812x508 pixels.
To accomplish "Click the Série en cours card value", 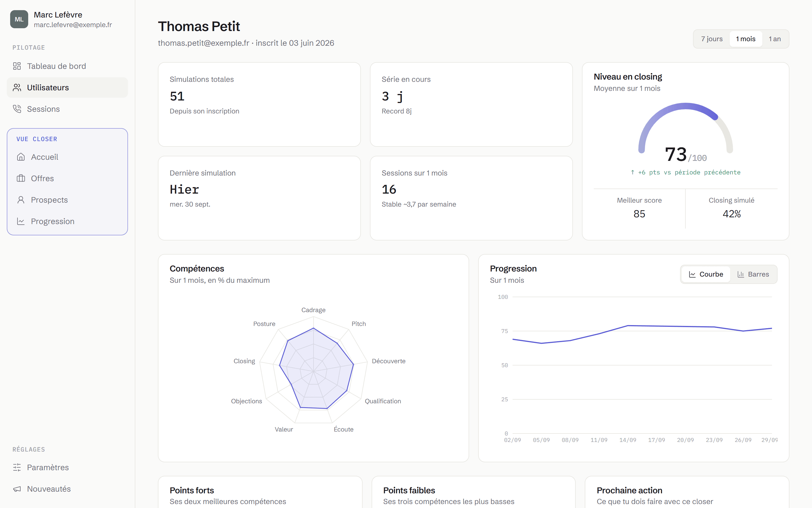I will pyautogui.click(x=392, y=97).
